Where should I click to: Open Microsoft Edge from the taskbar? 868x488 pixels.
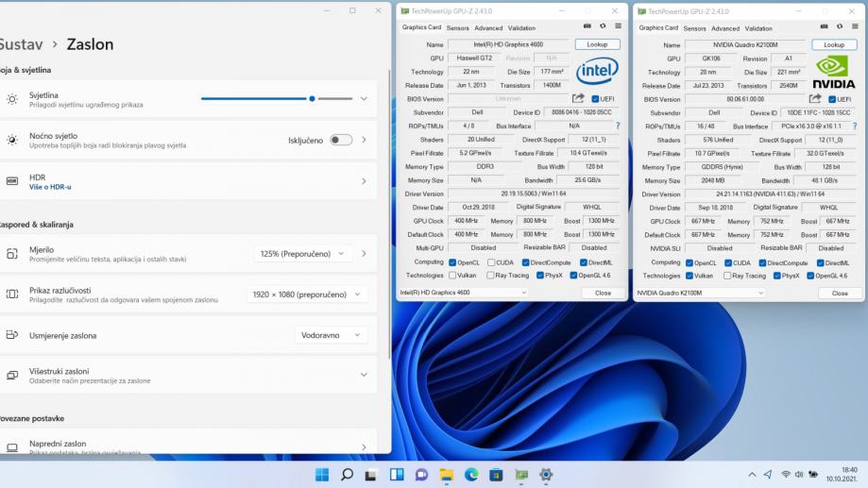[470, 474]
